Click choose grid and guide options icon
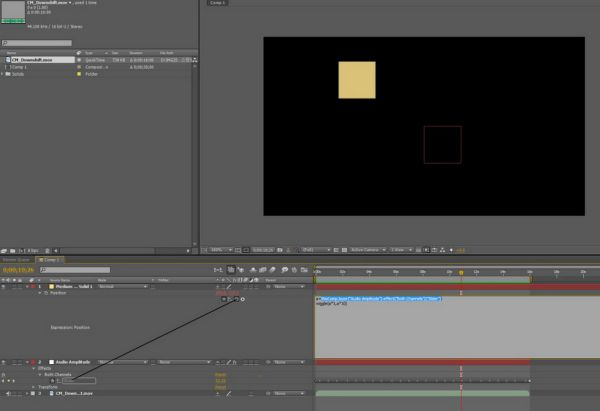 click(238, 250)
